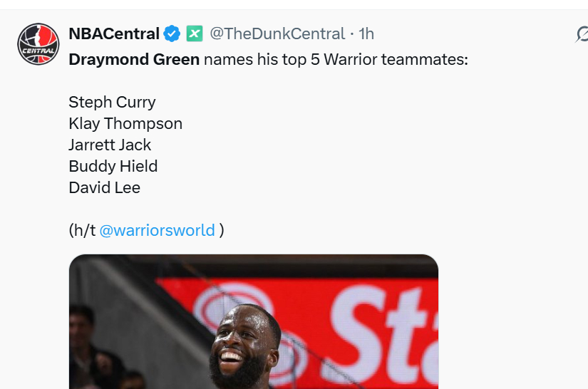Click the Klay Thompson line
The image size is (588, 389).
coord(125,124)
